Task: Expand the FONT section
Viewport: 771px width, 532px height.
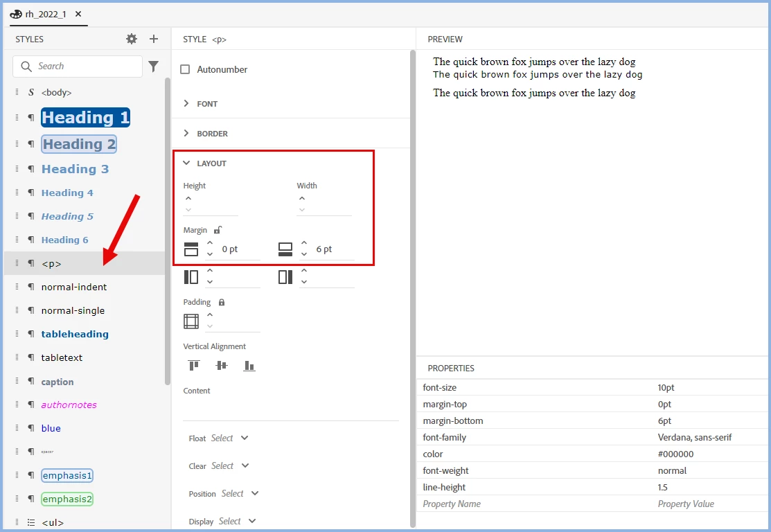Action: coord(186,103)
